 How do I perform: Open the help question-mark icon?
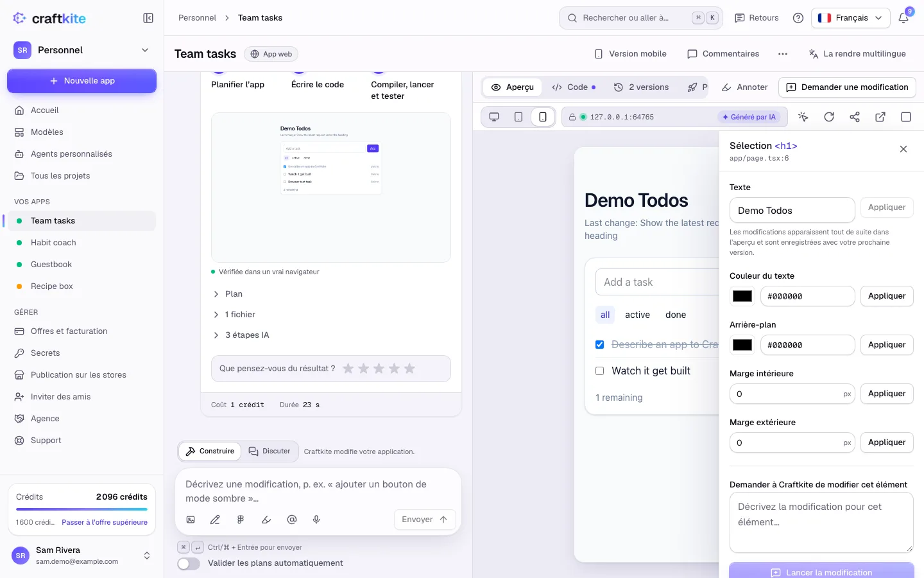pos(798,18)
